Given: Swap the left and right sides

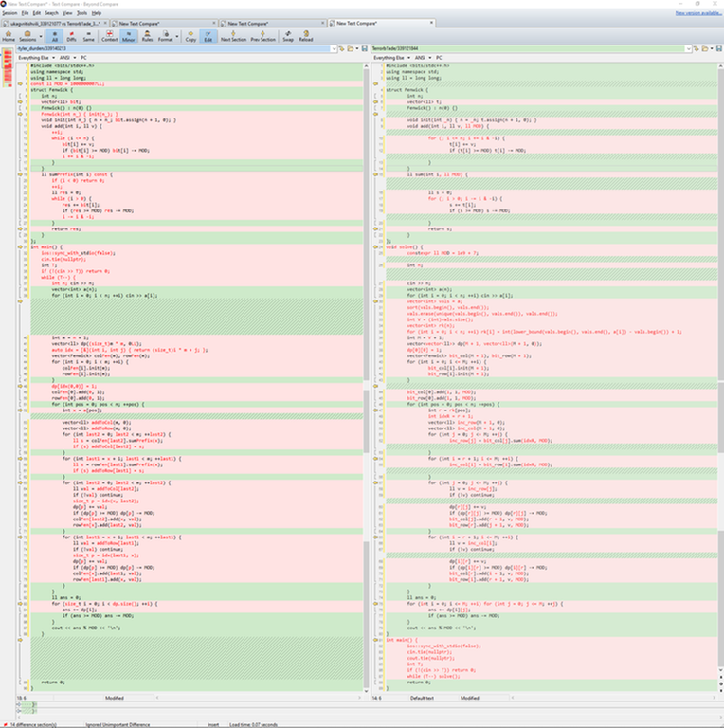Looking at the screenshot, I should click(289, 36).
